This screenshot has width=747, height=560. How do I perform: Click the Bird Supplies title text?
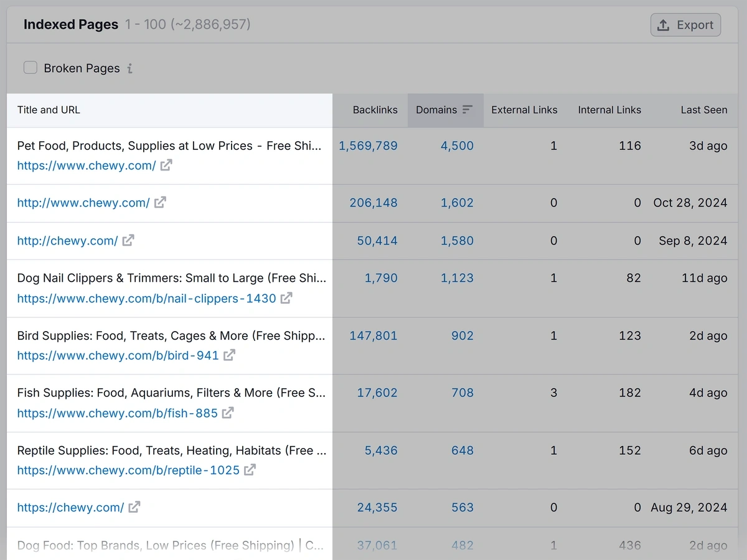coord(171,335)
